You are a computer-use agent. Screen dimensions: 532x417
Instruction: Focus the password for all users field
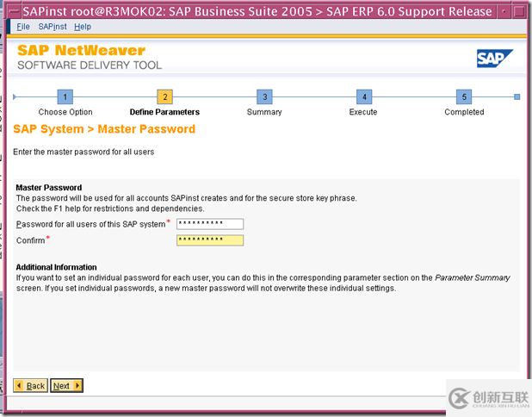pos(210,224)
